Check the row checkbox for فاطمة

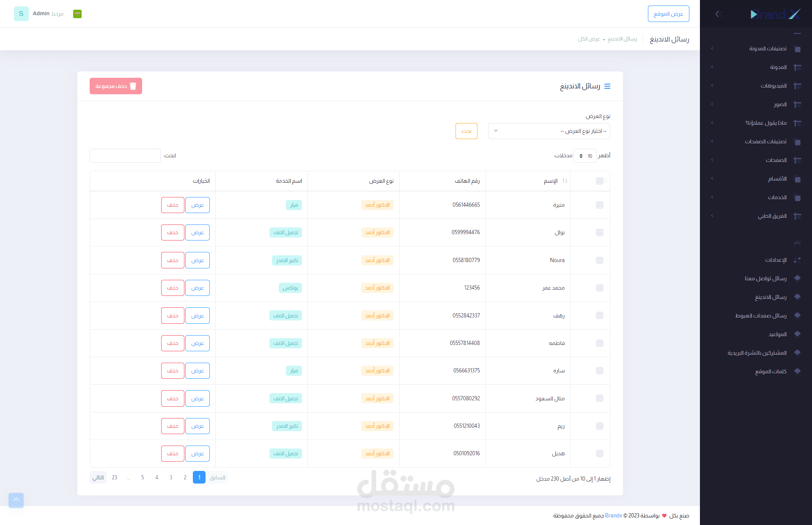click(x=599, y=343)
